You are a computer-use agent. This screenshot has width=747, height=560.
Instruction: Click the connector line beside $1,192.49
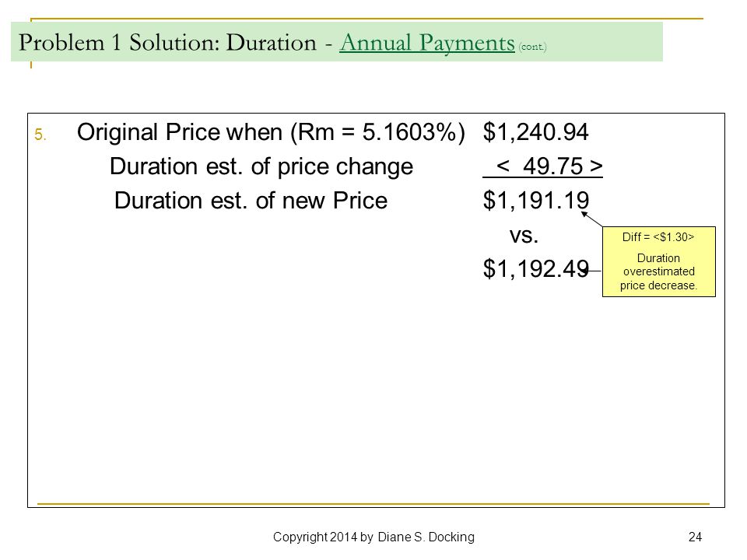click(x=593, y=271)
